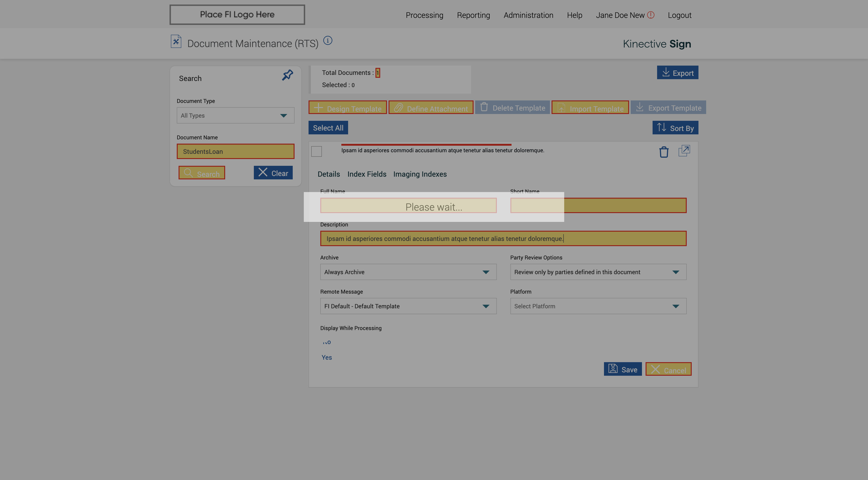Click the red alert icon beside Jane Doe New
This screenshot has height=480, width=868.
[x=651, y=15]
